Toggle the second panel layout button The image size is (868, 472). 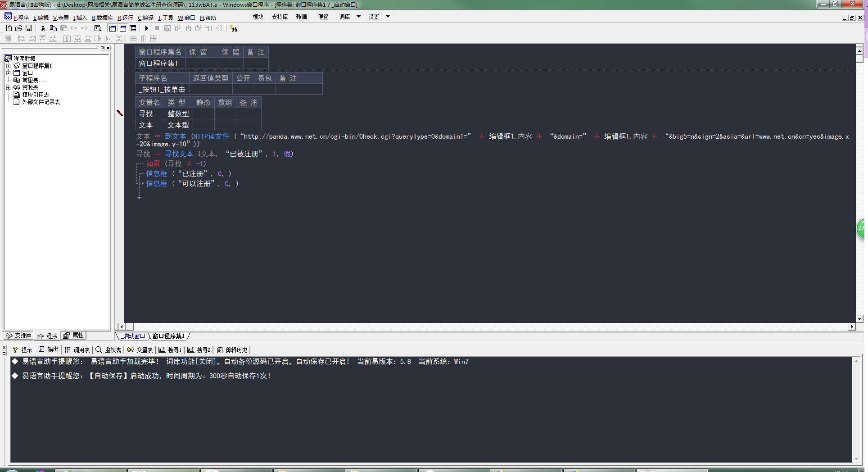tap(123, 28)
